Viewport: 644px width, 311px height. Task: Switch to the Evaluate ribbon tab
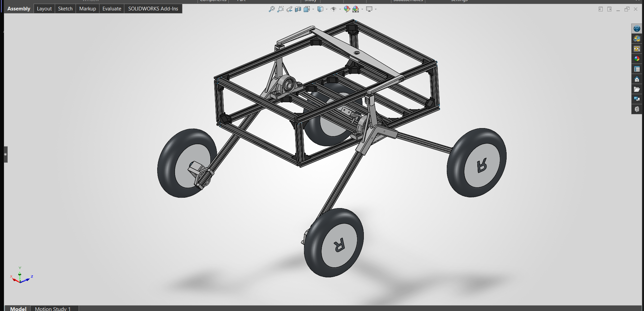(x=112, y=9)
